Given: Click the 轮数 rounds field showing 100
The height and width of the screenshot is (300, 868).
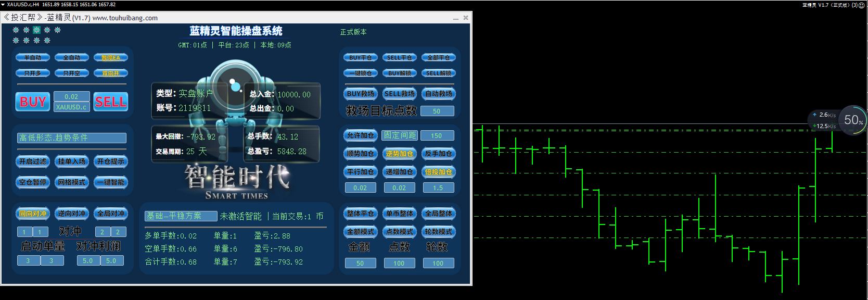Looking at the screenshot, I should tap(438, 263).
